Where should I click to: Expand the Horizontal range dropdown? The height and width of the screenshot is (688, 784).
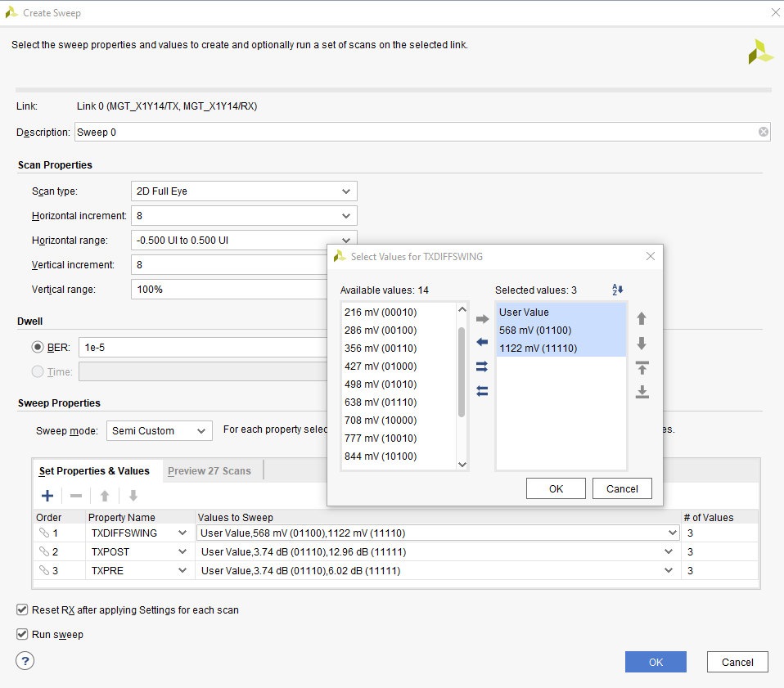347,240
